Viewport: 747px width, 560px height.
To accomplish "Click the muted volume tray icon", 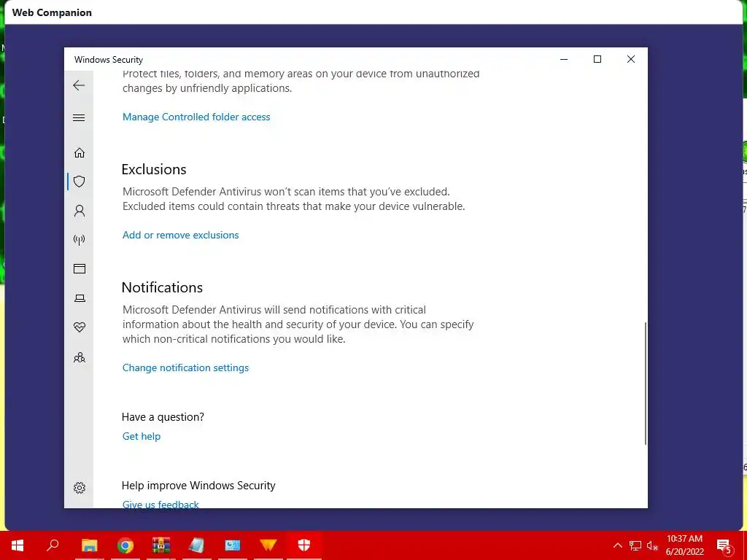I will click(652, 545).
